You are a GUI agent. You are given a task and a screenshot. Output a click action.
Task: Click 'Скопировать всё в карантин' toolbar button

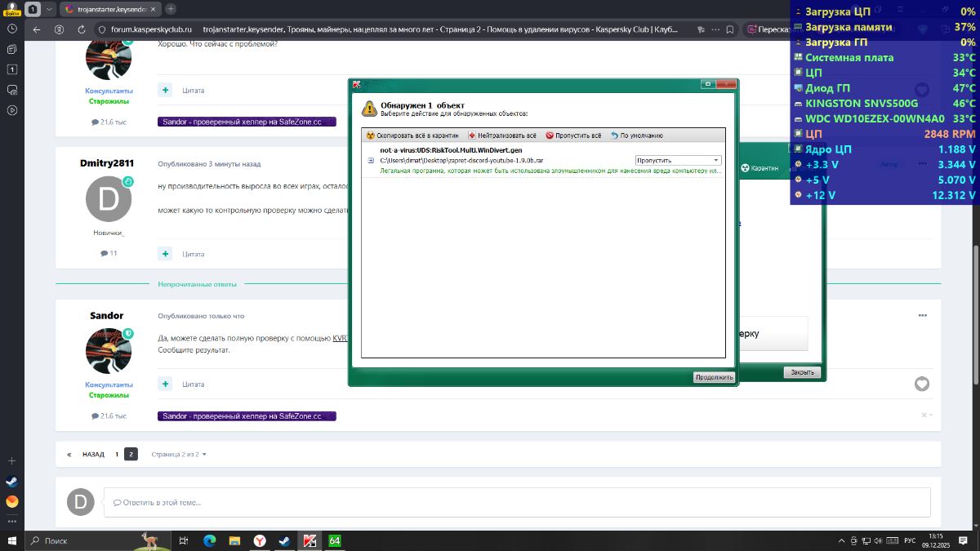click(412, 136)
